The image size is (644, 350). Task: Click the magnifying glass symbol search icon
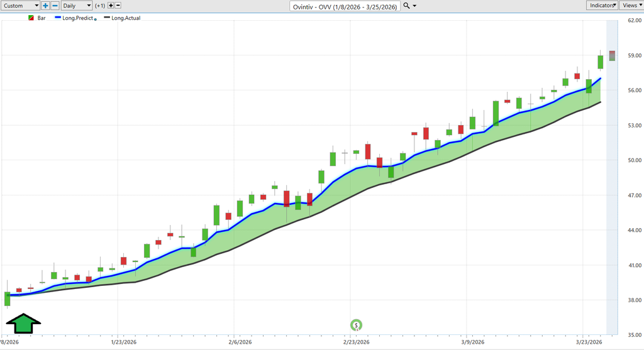pos(406,6)
